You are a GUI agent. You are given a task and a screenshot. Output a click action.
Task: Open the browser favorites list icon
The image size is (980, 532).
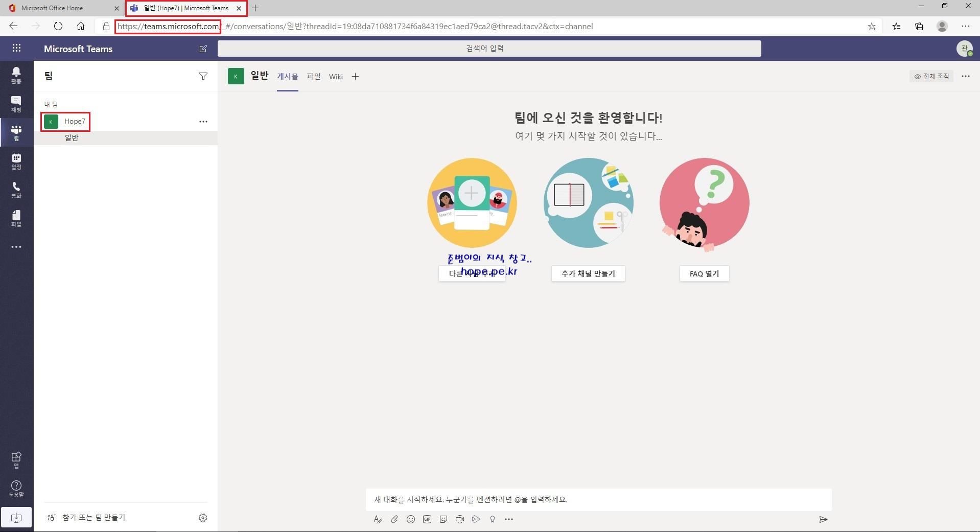point(896,27)
